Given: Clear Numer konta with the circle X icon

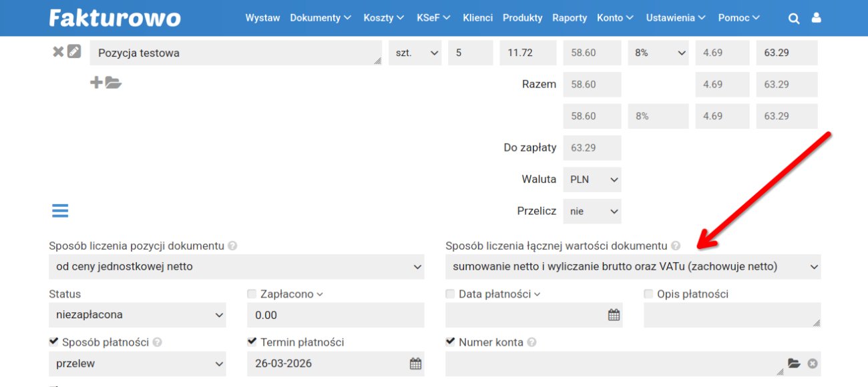Looking at the screenshot, I should pyautogui.click(x=812, y=363).
